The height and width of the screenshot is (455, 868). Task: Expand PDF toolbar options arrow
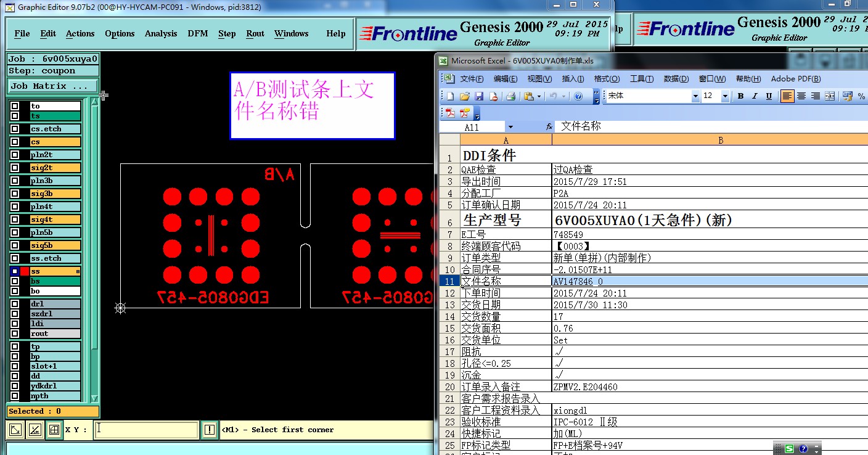click(x=477, y=113)
